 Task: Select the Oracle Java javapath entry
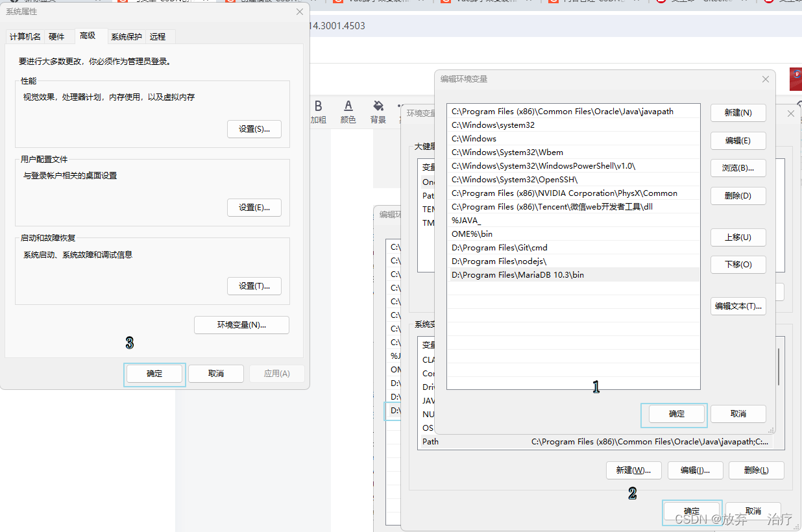pyautogui.click(x=574, y=112)
